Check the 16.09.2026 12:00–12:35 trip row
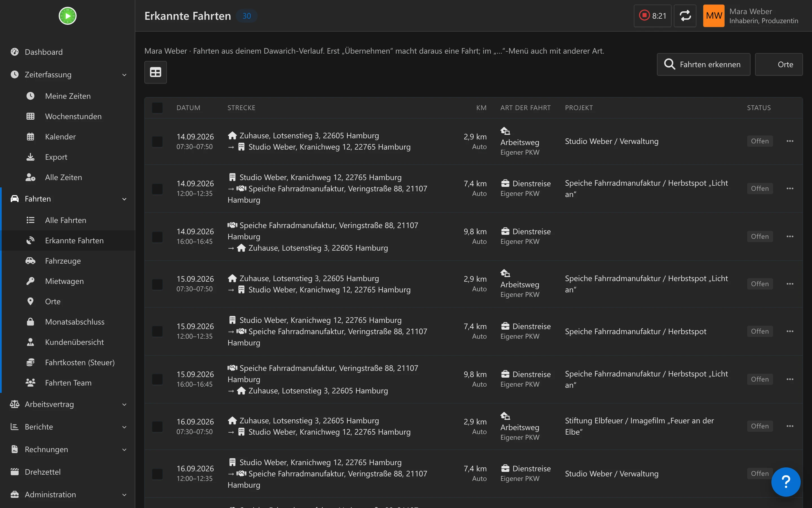The width and height of the screenshot is (812, 508). coord(157,474)
